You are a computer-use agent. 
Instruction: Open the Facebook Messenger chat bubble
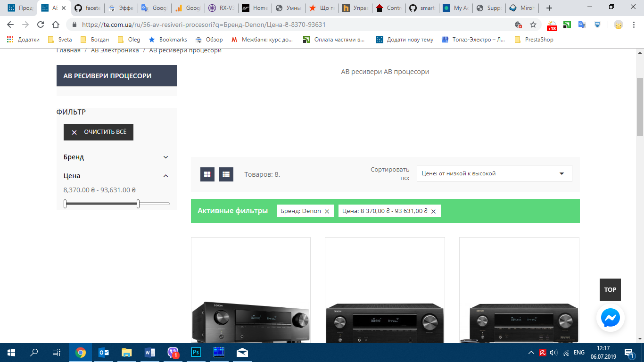[611, 319]
